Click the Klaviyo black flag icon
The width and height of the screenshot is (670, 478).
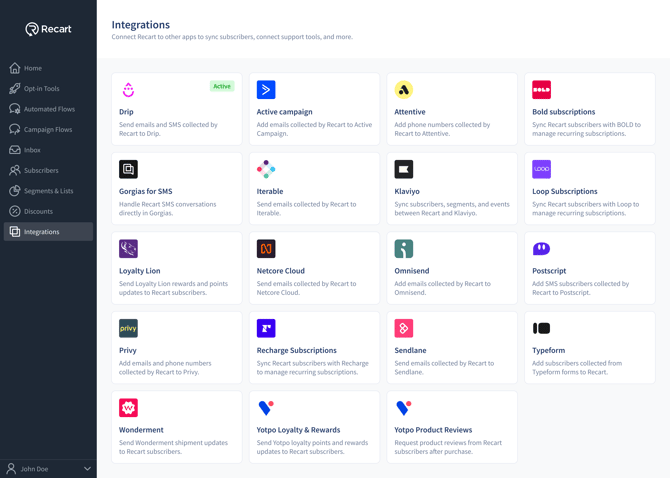(x=404, y=169)
